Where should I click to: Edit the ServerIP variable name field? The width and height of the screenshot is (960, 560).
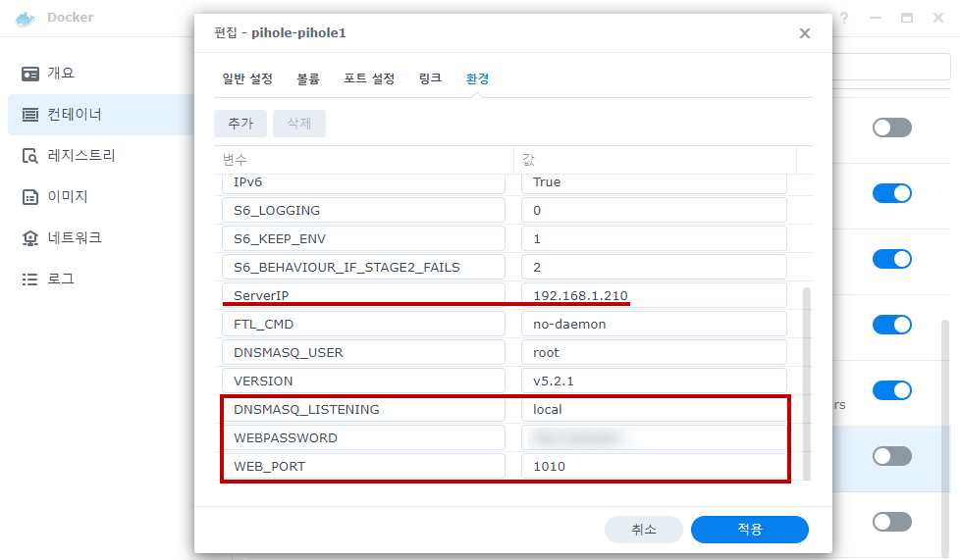coord(363,295)
